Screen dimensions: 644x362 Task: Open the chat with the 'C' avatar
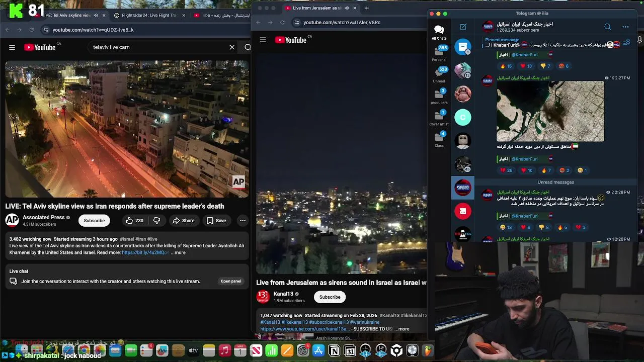463,118
